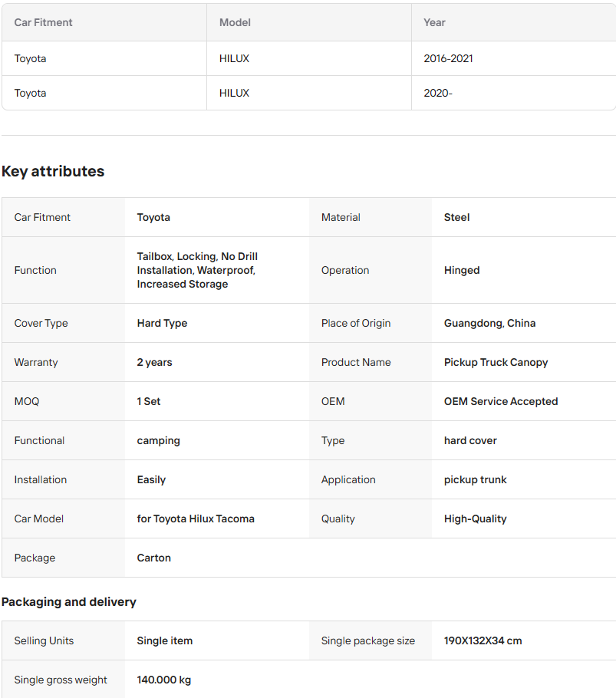Click the Packaging and delivery heading

(x=69, y=601)
